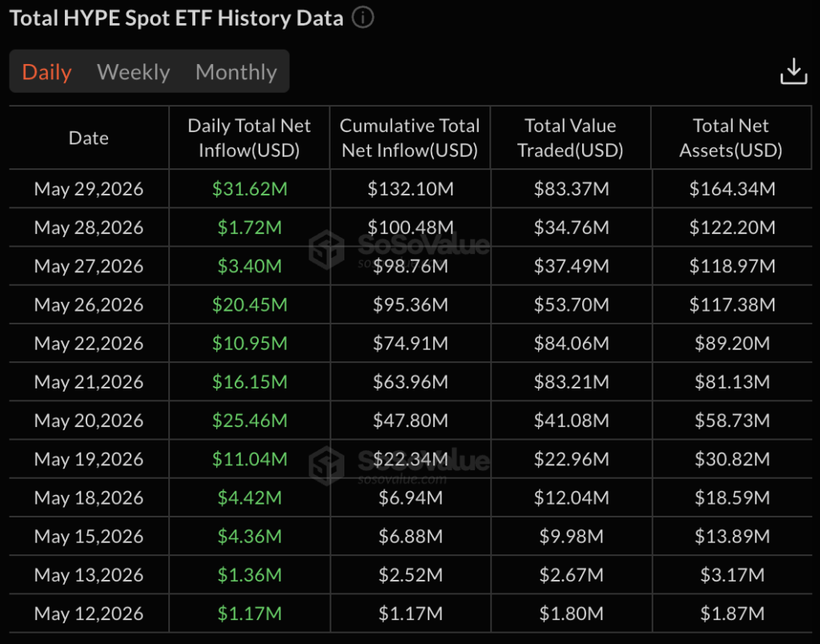
Task: Select the $16.15M daily inflow value
Action: click(x=250, y=382)
